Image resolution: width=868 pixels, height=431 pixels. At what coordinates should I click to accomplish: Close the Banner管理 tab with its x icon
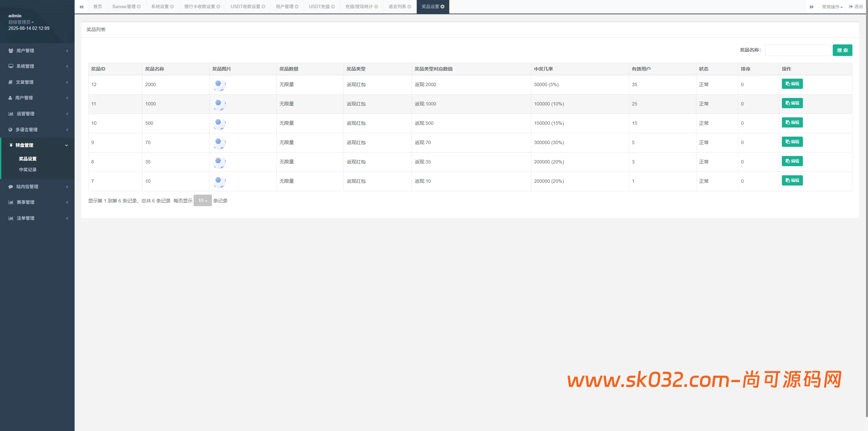pyautogui.click(x=139, y=7)
